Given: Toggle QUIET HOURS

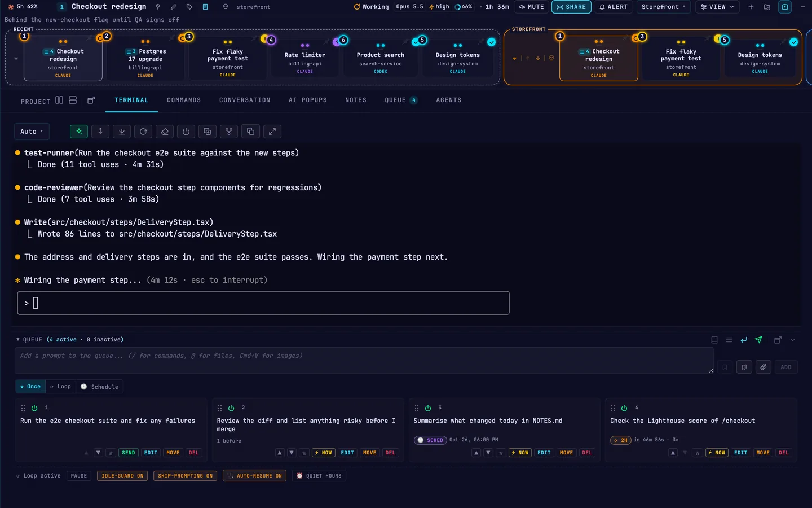Looking at the screenshot, I should click(319, 476).
